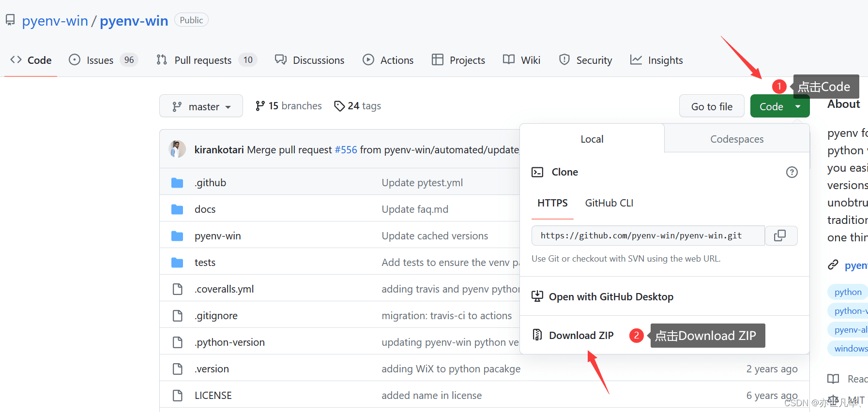Toggle the green Code dropdown button

(780, 106)
